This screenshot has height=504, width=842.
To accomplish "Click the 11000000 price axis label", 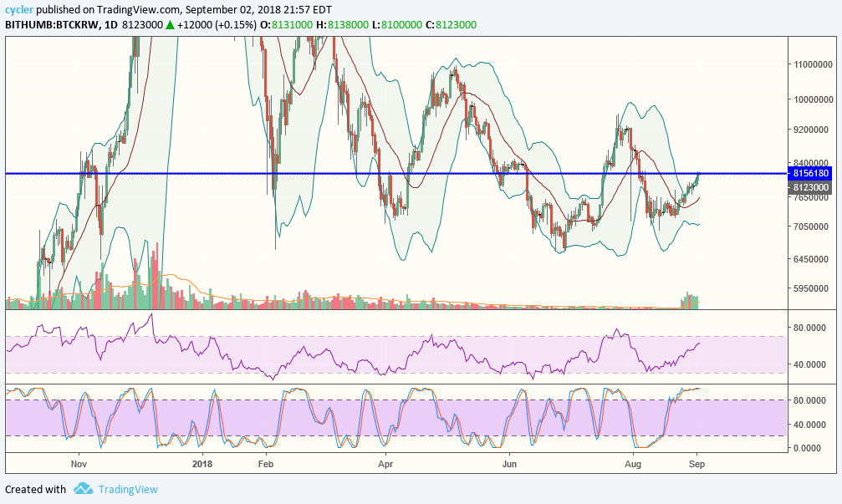I will pos(814,64).
